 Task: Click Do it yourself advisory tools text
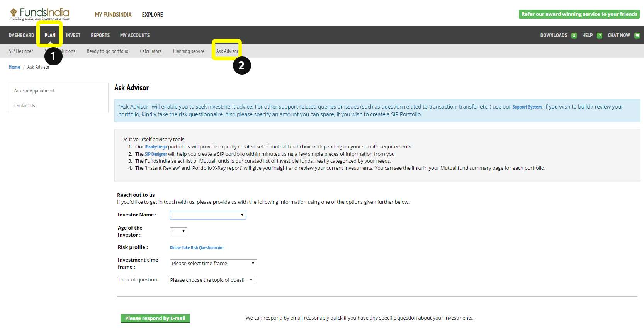coord(153,139)
